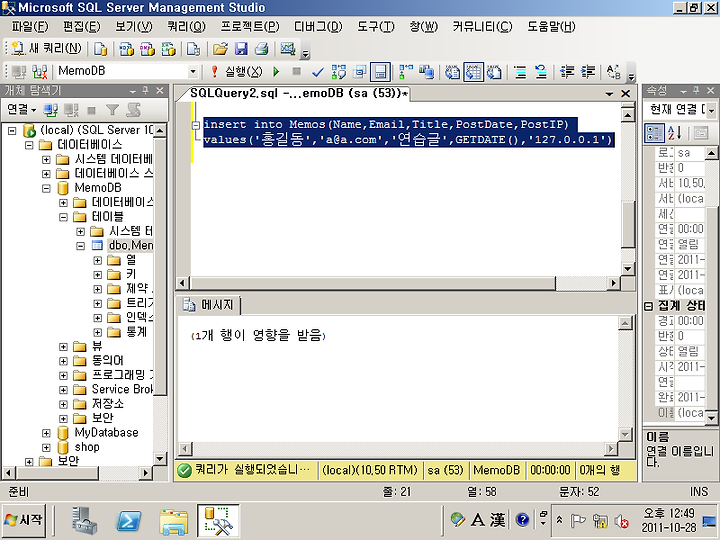Click the Windows Explorer taskbar icon
The height and width of the screenshot is (540, 720).
[173, 522]
